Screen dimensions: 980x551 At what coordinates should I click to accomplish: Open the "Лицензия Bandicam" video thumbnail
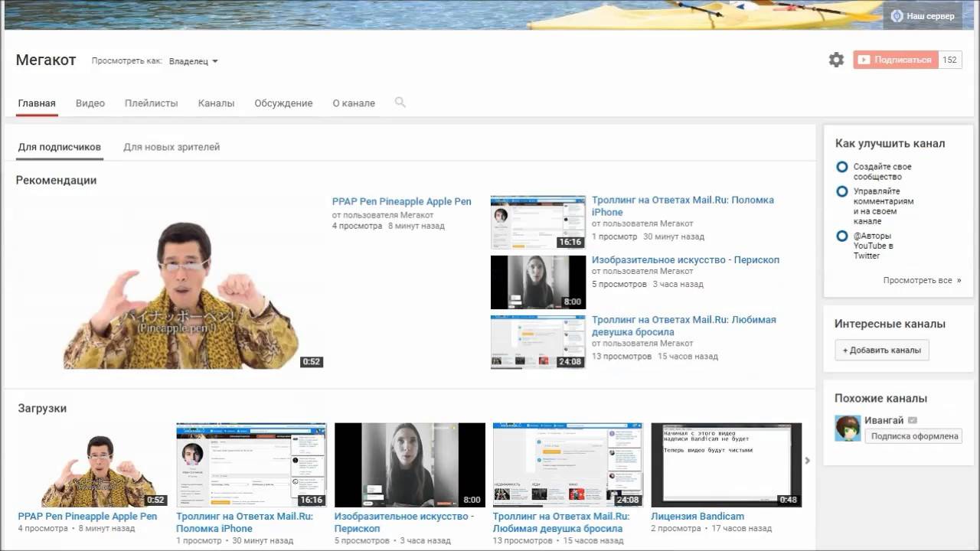click(x=726, y=465)
